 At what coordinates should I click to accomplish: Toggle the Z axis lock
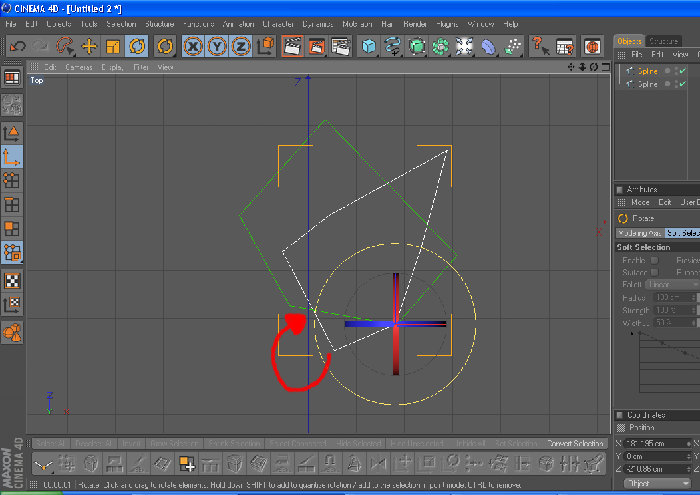click(241, 46)
